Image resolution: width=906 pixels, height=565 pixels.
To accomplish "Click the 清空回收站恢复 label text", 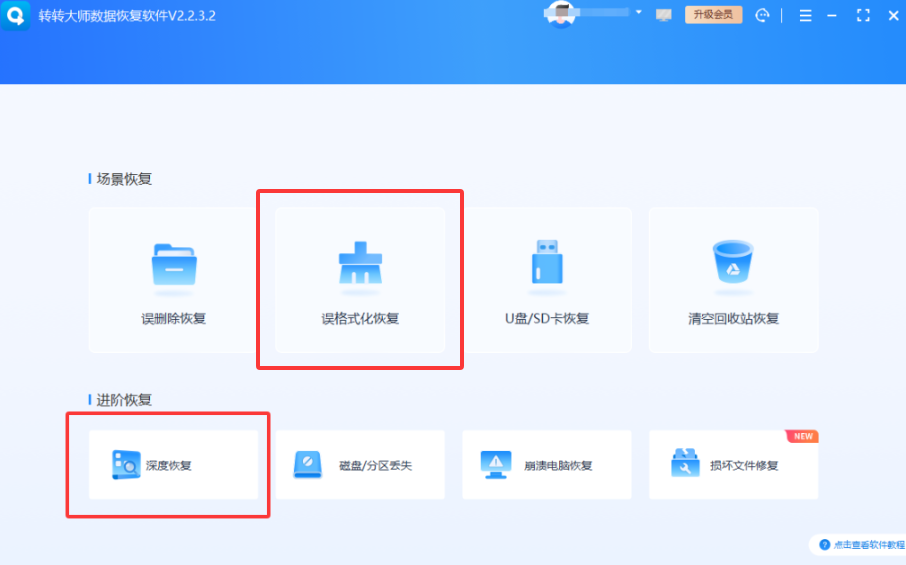I will click(733, 318).
